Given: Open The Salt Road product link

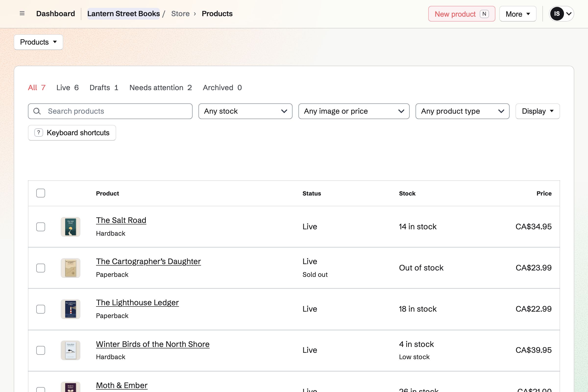Looking at the screenshot, I should pyautogui.click(x=121, y=220).
